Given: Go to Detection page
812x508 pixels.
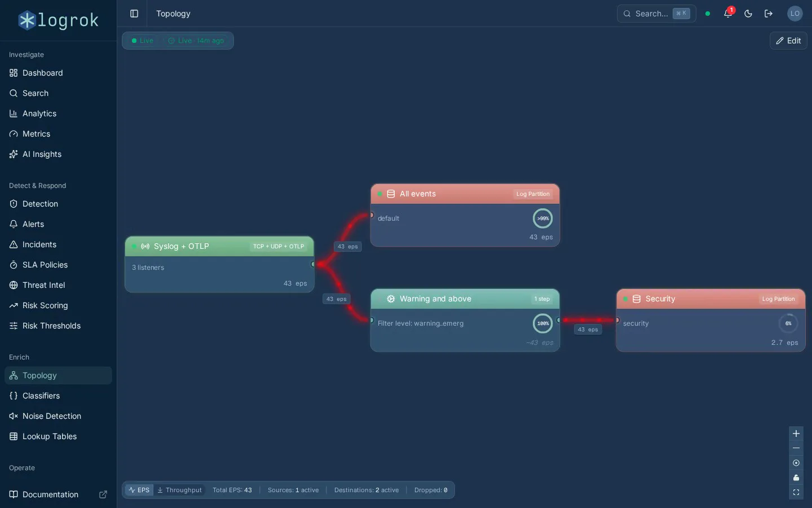Looking at the screenshot, I should [59, 204].
